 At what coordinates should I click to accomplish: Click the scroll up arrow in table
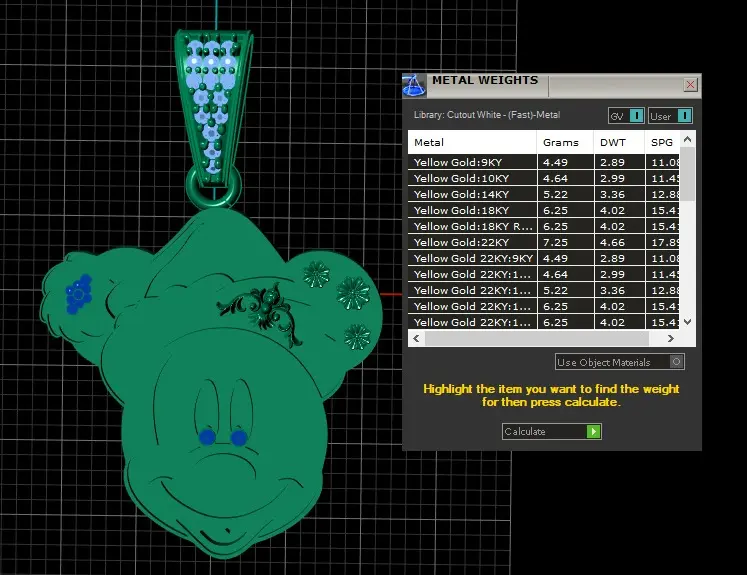click(x=687, y=139)
